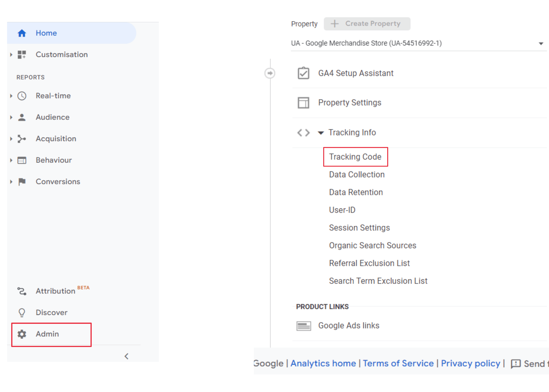This screenshot has height=392, width=549.
Task: Open Google Ads links under Product Links
Action: coord(349,326)
